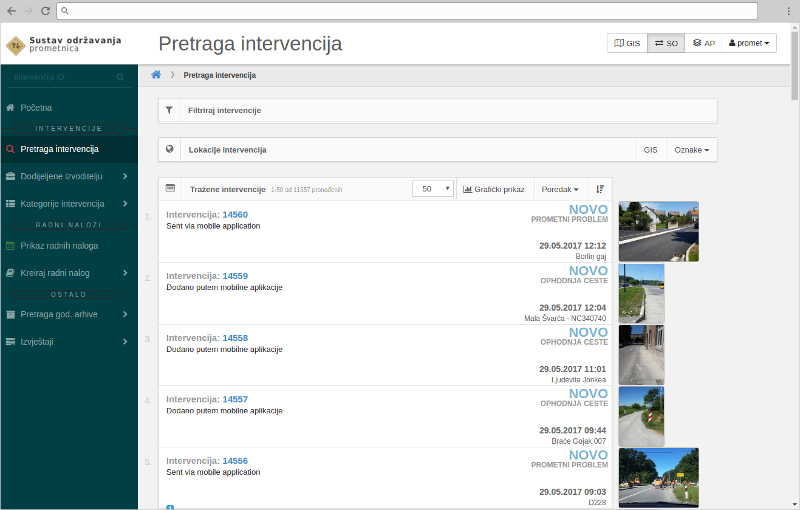Open Početna in the sidebar

[36, 107]
